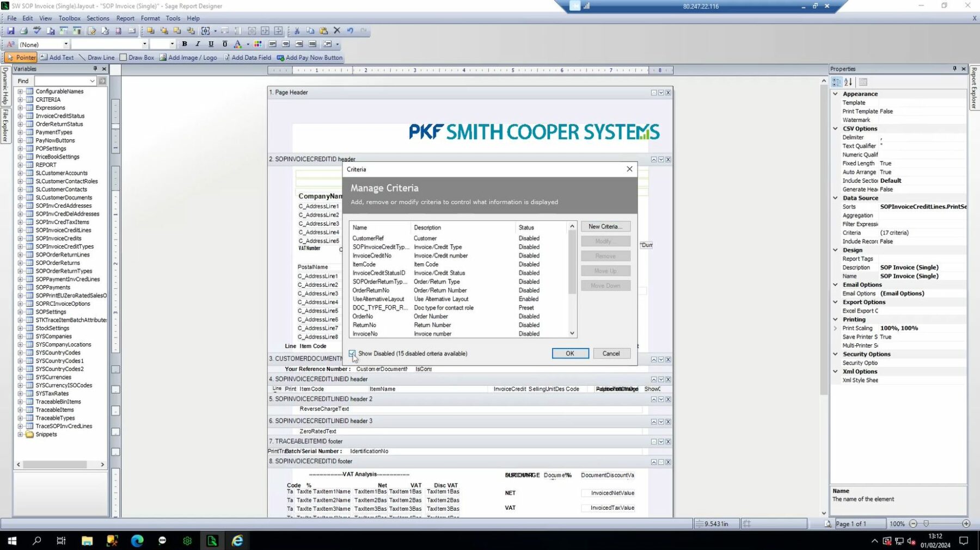Close the Criteria dialog with the X

[629, 169]
